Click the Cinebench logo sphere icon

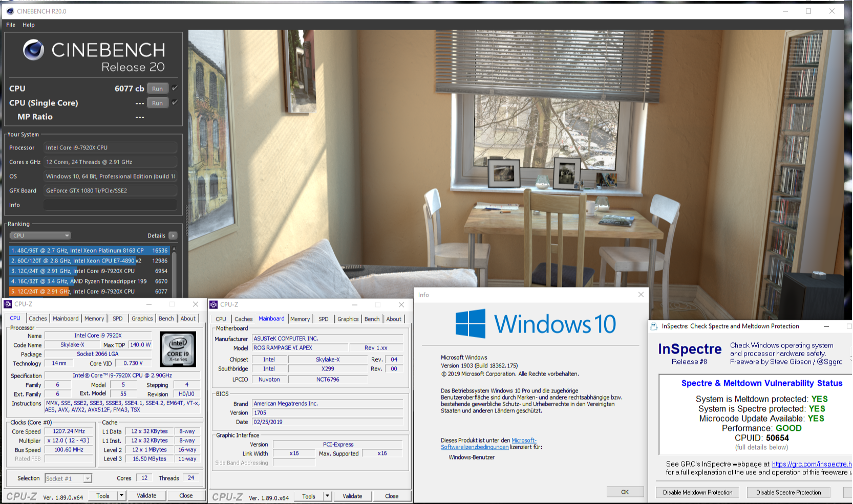[33, 50]
